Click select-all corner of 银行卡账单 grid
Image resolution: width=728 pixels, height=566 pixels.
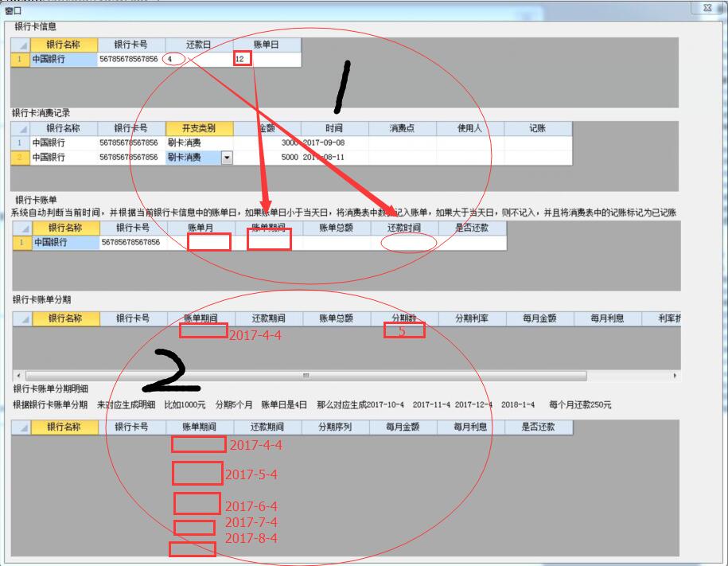pyautogui.click(x=21, y=228)
